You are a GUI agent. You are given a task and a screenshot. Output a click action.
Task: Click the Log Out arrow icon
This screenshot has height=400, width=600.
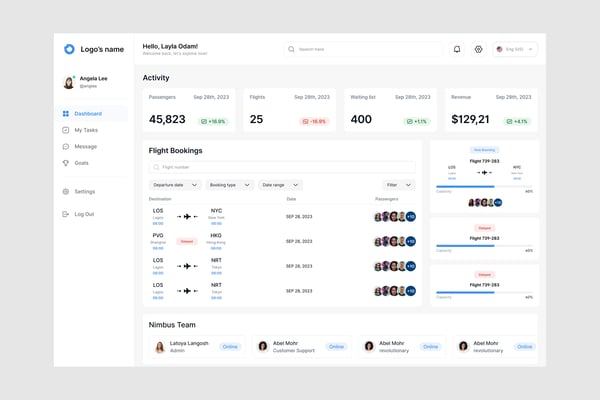[x=66, y=214]
